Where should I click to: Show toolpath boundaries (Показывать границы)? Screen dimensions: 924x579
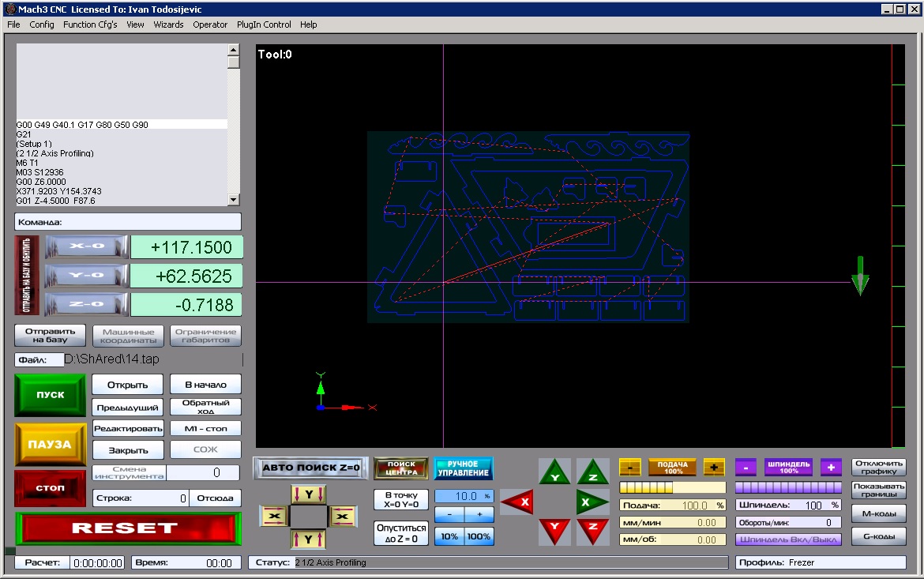(x=879, y=490)
